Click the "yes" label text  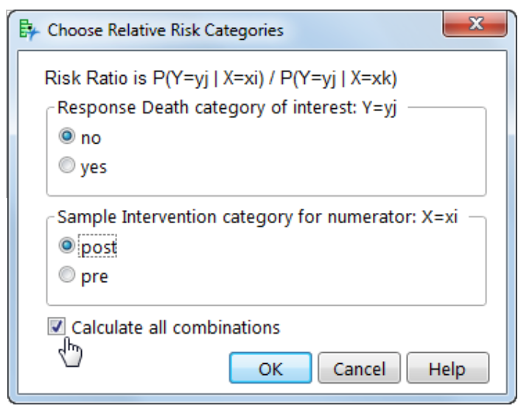point(94,168)
